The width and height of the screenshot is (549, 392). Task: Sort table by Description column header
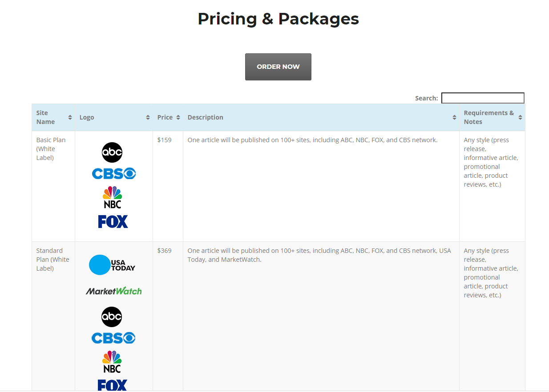321,117
